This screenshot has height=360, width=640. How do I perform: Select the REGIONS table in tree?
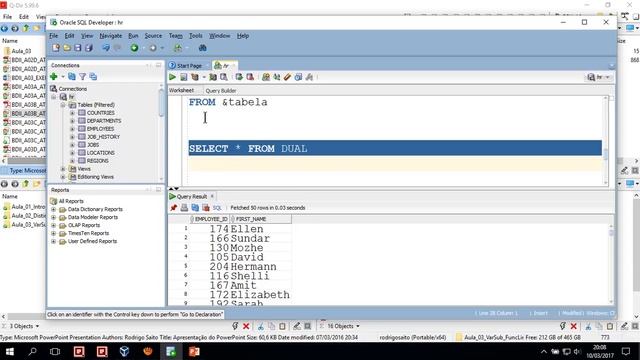[x=97, y=161]
